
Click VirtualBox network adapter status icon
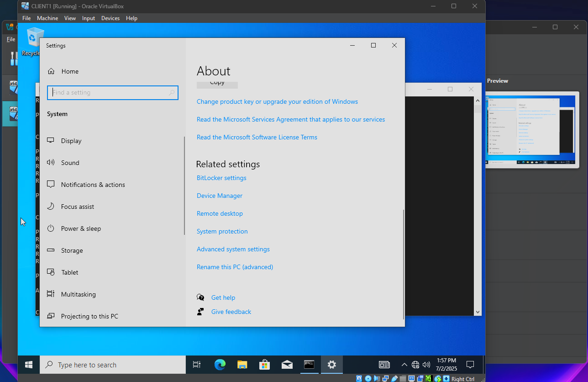385,379
